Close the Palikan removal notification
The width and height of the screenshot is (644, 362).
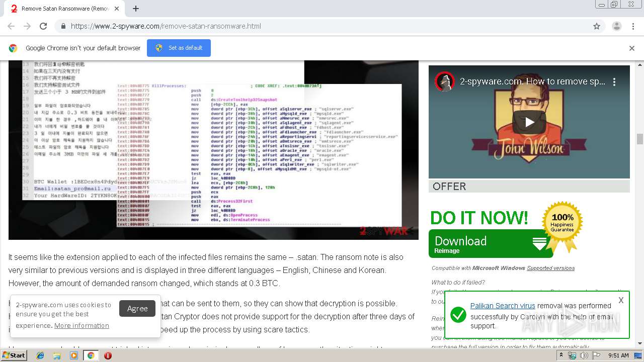click(621, 300)
